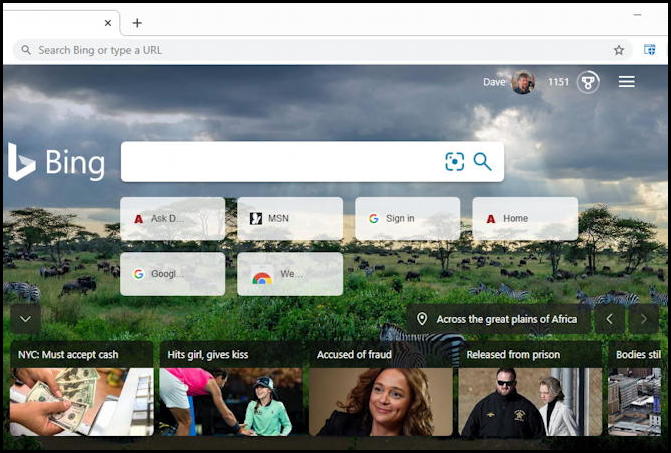Open 'Released from prison' headline
The image size is (671, 453).
click(x=513, y=355)
